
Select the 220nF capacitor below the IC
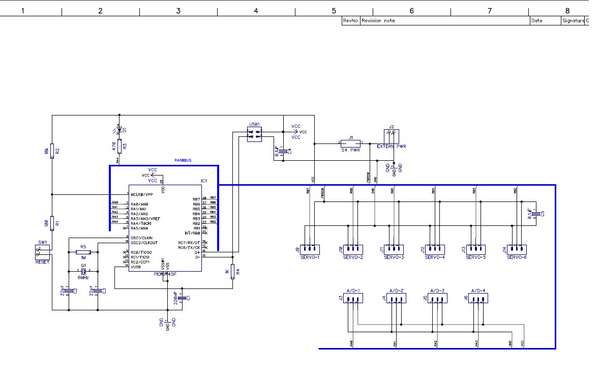pyautogui.click(x=182, y=298)
